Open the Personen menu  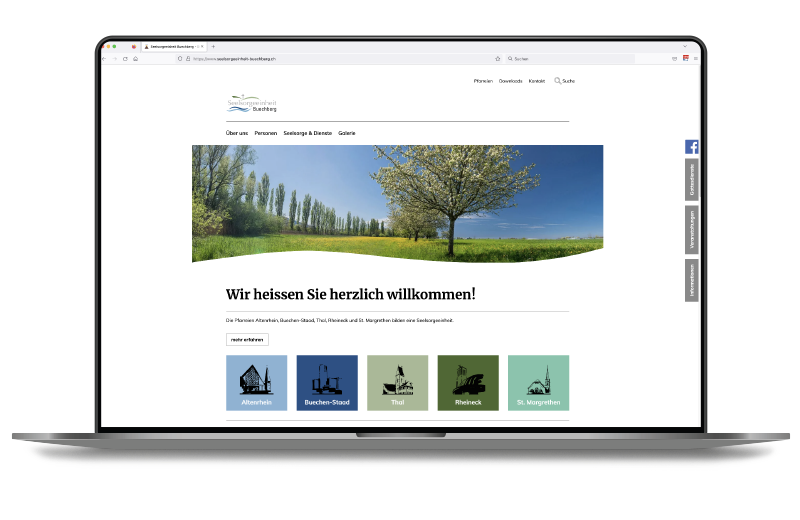coord(266,133)
